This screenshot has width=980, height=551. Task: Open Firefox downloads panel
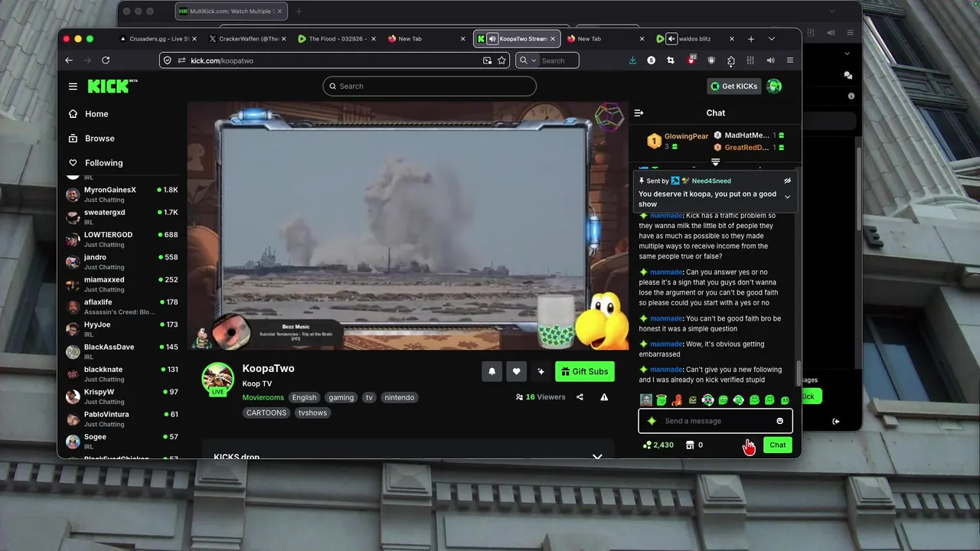point(632,60)
